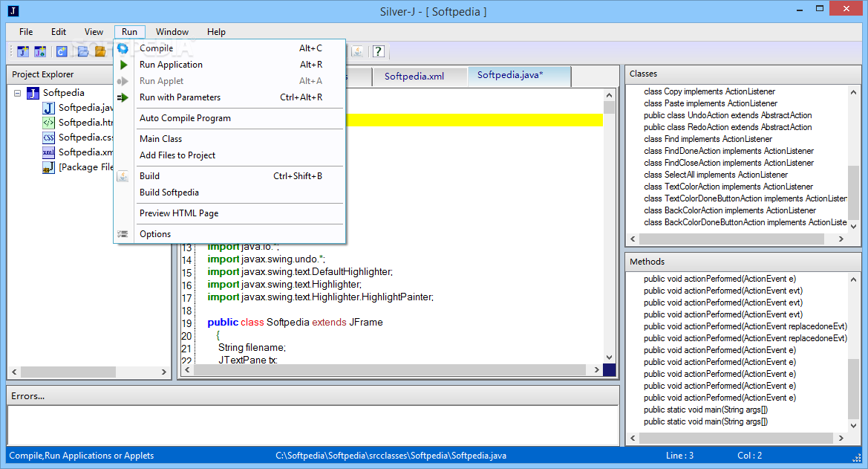Viewport: 868px width, 469px height.
Task: Click the New Java Project toolbar icon
Action: 23,51
